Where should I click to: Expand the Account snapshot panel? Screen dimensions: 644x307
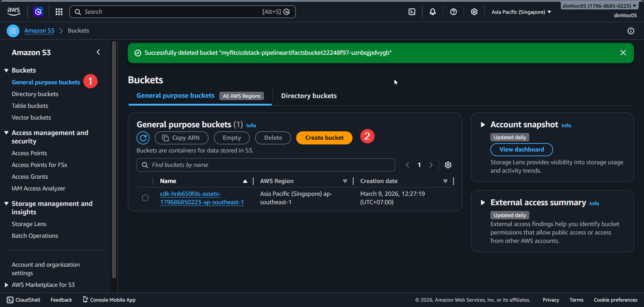(483, 125)
